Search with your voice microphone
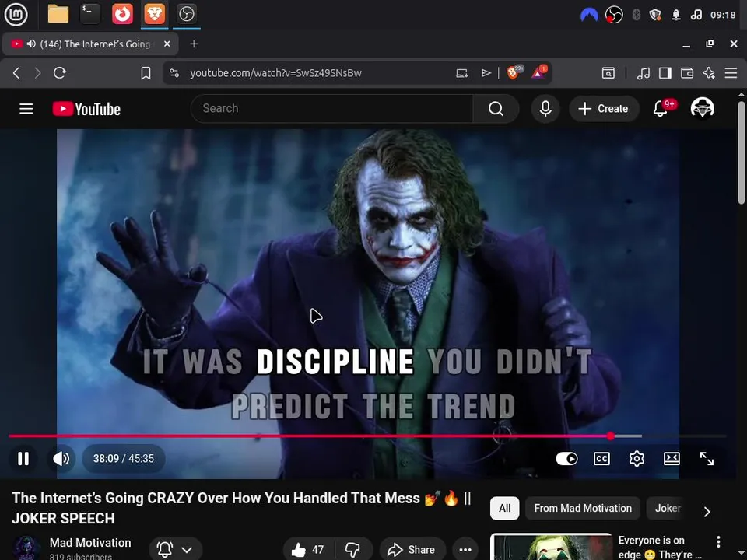This screenshot has width=747, height=560. [x=545, y=109]
